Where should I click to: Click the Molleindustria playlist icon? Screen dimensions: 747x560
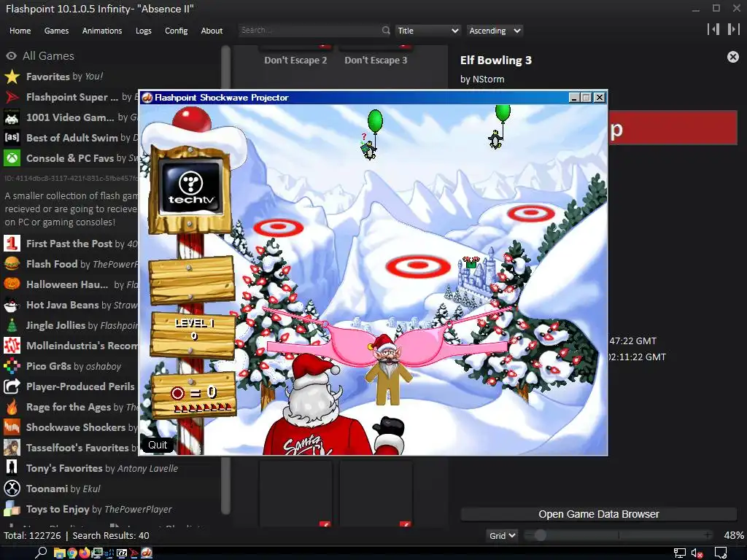coord(12,346)
